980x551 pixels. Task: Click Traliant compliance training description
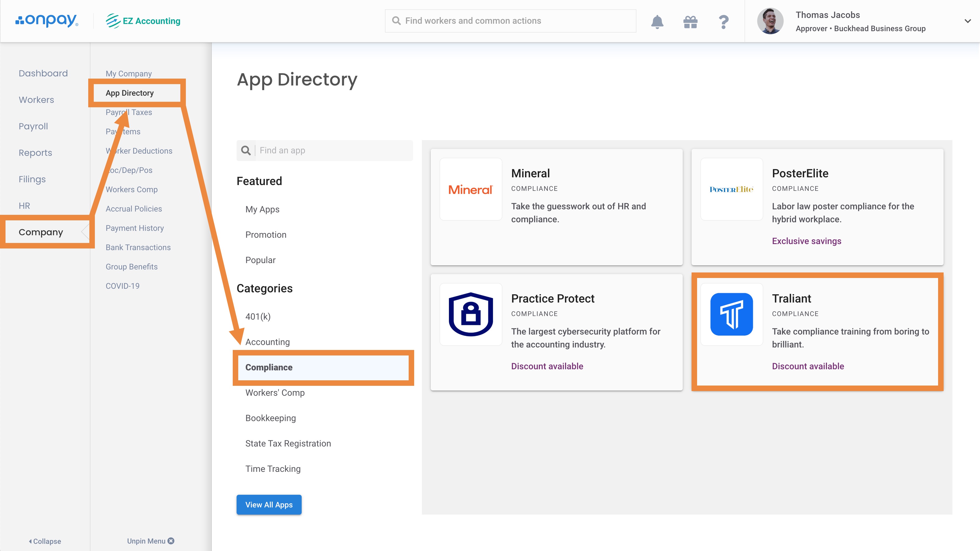(x=850, y=338)
